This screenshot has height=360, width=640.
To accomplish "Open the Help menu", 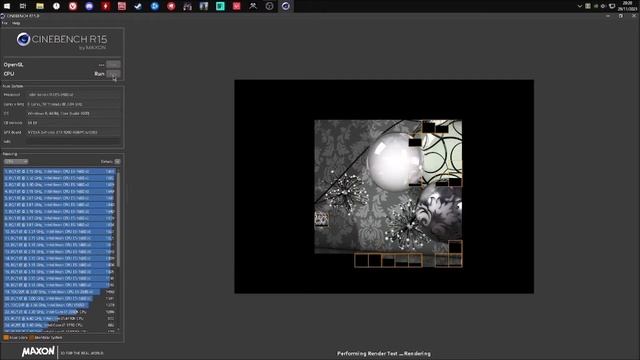I will pyautogui.click(x=16, y=23).
